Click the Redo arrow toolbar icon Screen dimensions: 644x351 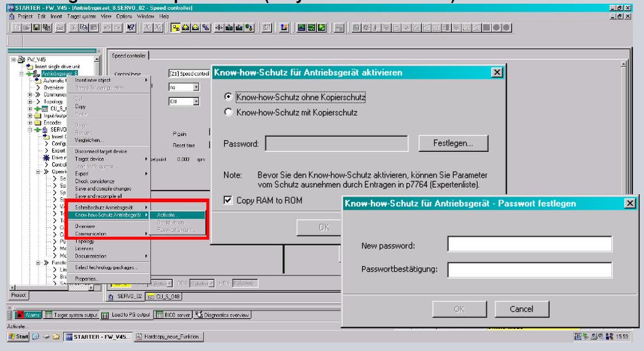pos(117,28)
